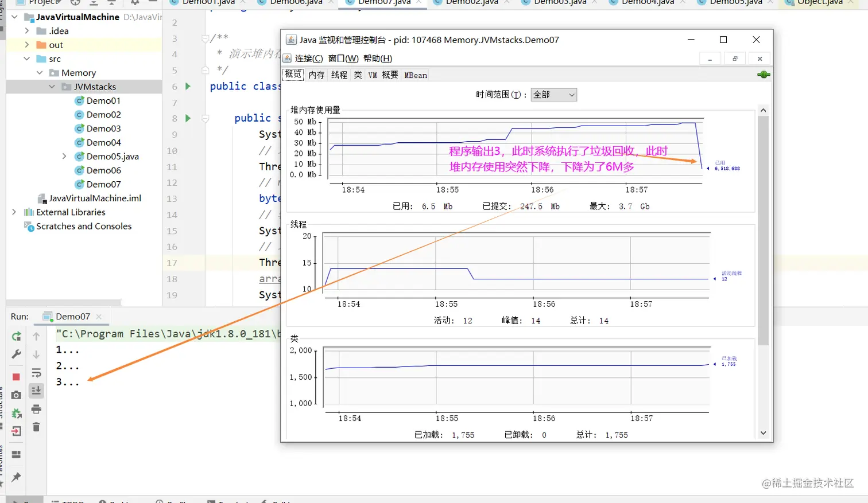Click the green connection status icon in JConsole
The image size is (868, 503).
764,75
